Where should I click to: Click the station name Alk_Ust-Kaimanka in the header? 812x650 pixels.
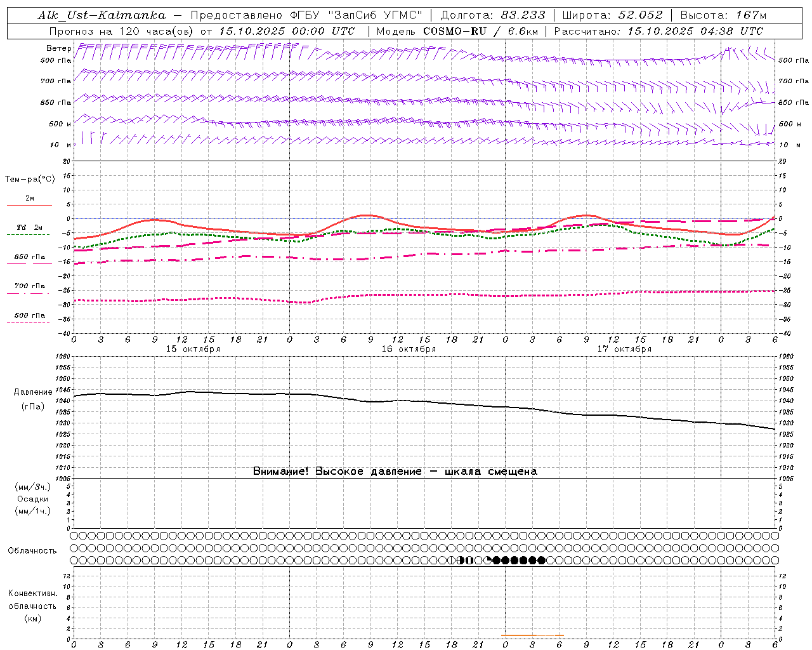click(101, 15)
